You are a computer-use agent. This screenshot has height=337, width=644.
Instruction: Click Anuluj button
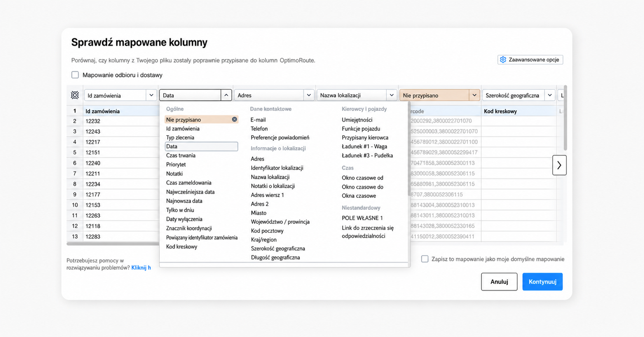click(499, 282)
